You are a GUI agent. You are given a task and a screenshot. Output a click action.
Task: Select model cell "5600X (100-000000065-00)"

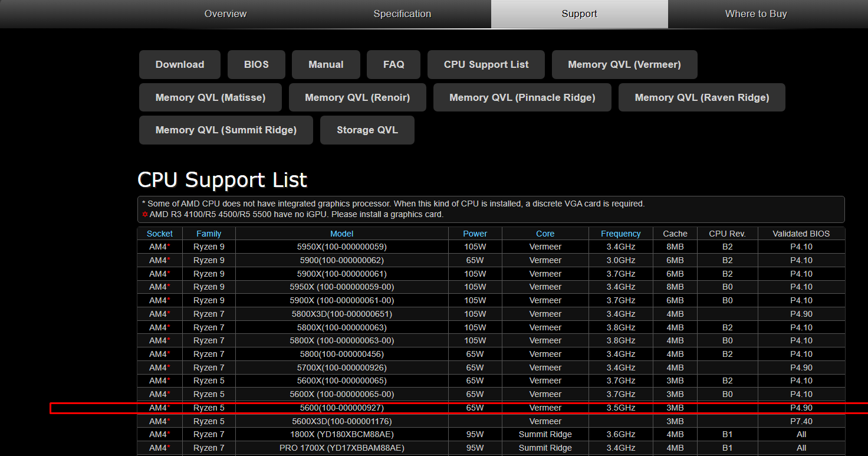pos(342,394)
